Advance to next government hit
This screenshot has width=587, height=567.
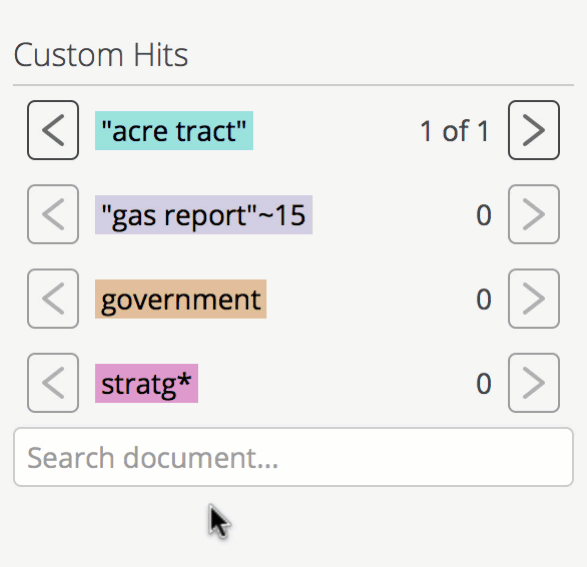coord(534,299)
